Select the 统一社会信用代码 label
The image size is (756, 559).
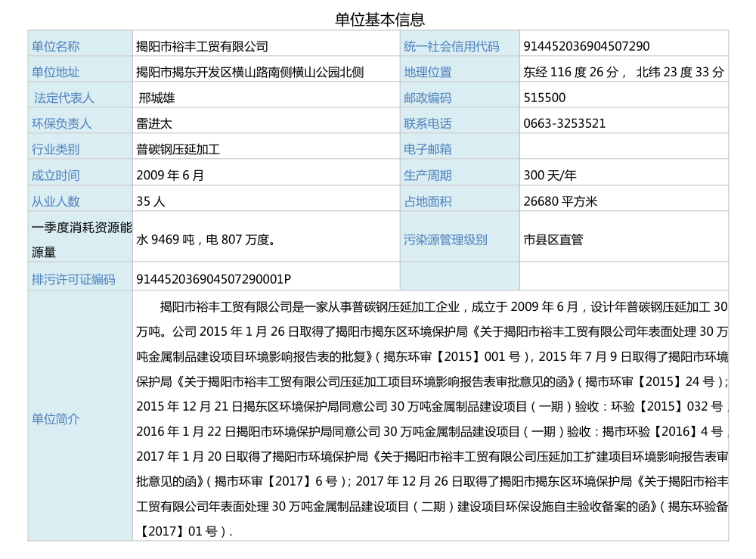(451, 46)
